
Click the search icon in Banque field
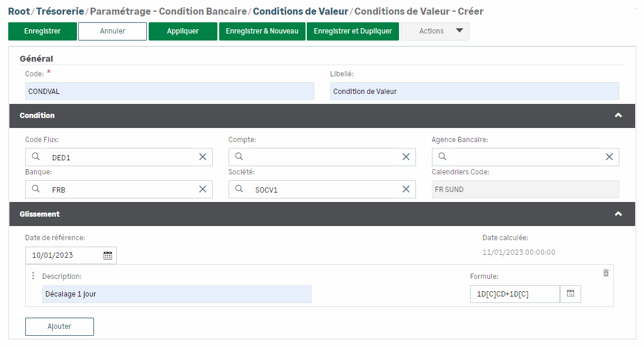(x=36, y=189)
